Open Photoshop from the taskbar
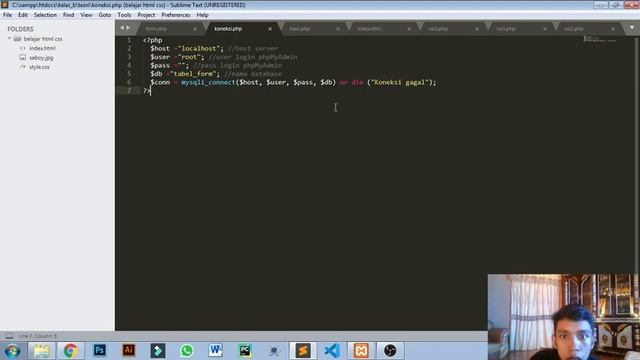The width and height of the screenshot is (640, 360). coord(100,351)
